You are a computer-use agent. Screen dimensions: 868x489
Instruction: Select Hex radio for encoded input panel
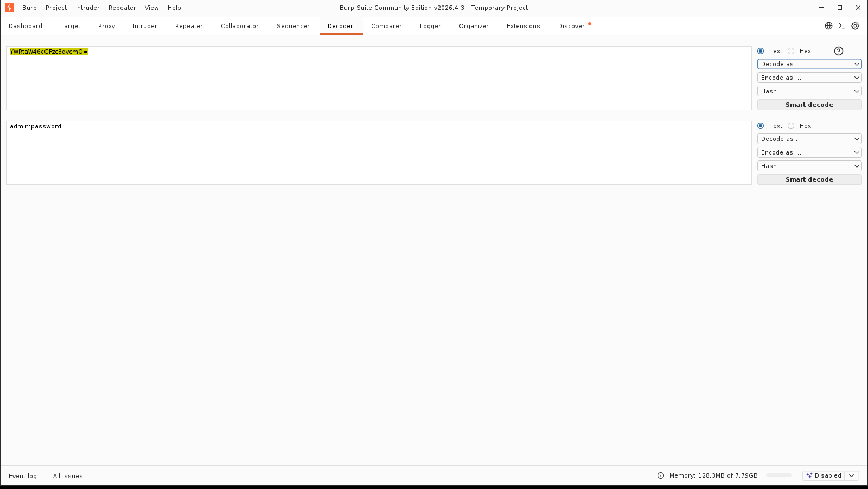tap(791, 51)
